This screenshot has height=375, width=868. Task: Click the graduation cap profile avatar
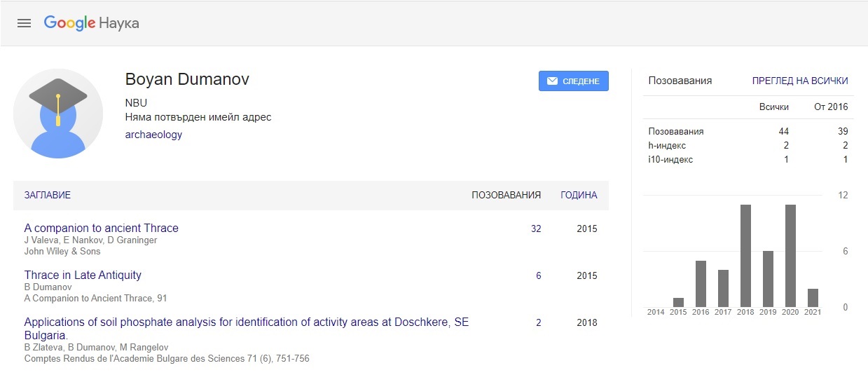point(58,114)
